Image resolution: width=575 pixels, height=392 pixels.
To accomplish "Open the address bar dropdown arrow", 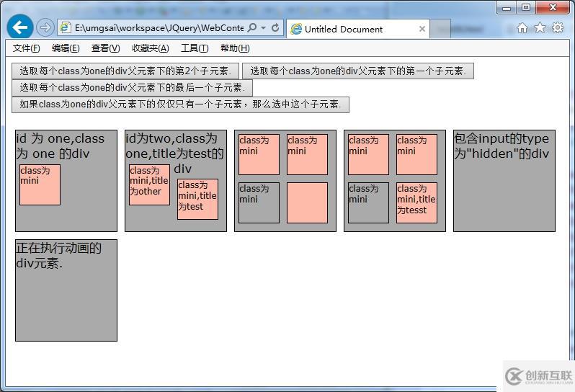I will (x=263, y=27).
